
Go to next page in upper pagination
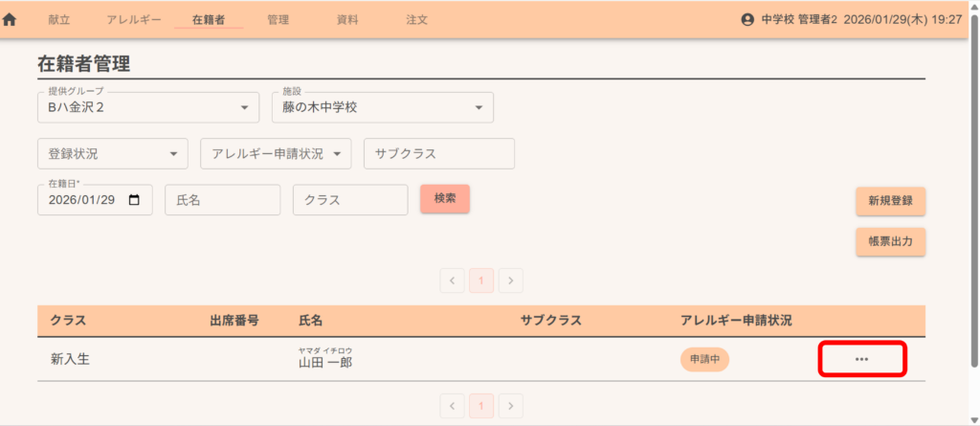click(511, 280)
